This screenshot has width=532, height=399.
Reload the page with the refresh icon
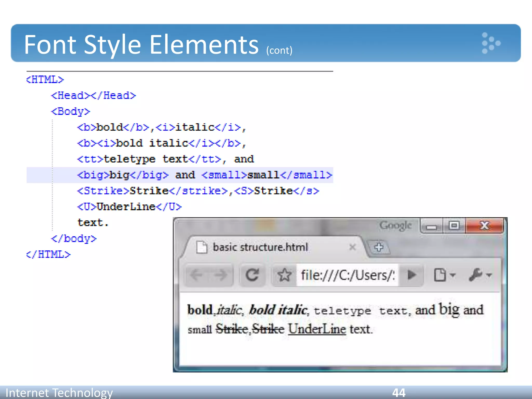tap(252, 275)
